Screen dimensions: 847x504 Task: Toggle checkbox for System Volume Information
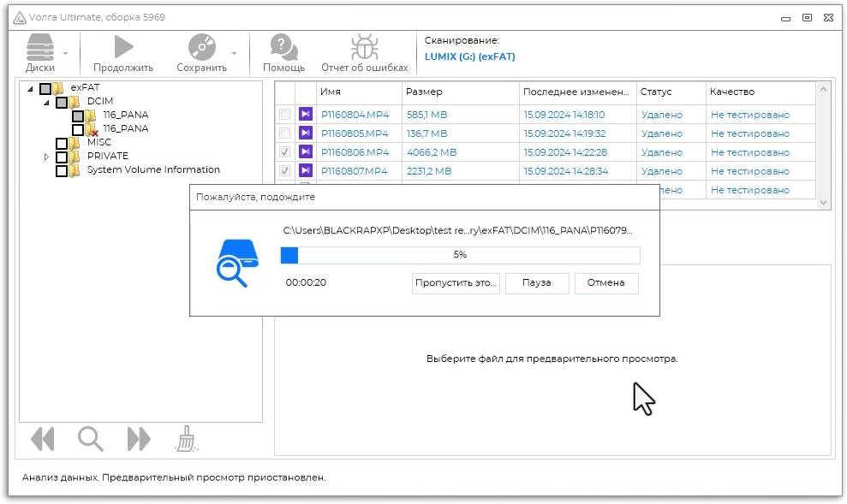pyautogui.click(x=62, y=170)
